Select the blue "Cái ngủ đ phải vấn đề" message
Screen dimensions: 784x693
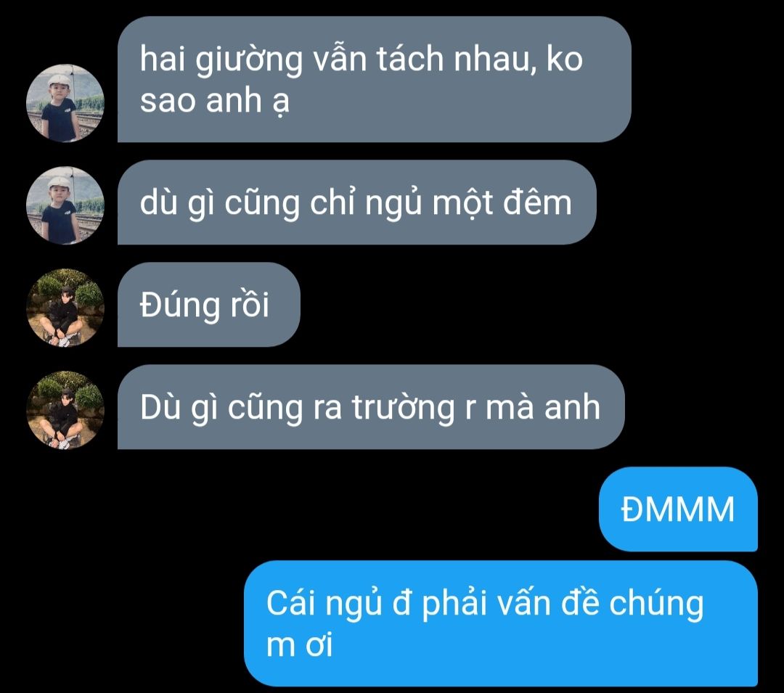pyautogui.click(x=500, y=623)
